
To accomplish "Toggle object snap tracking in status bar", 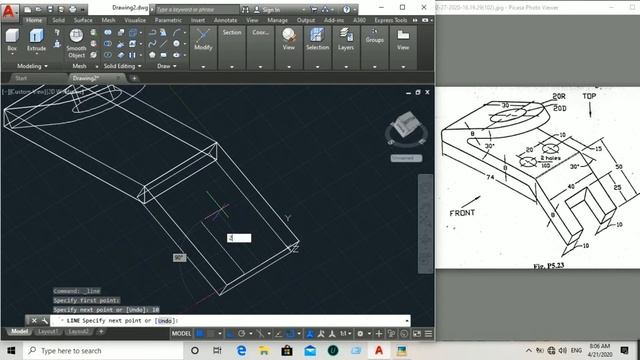I will coord(278,334).
